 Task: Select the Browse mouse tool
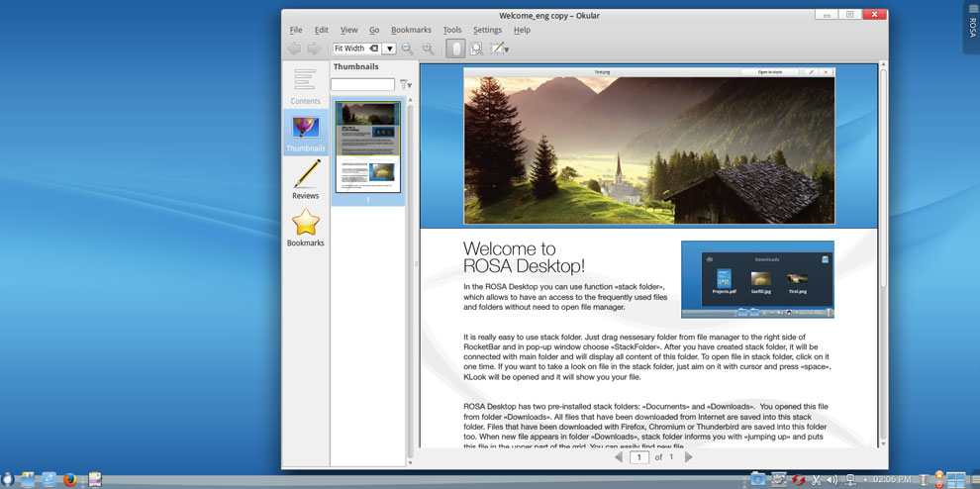pyautogui.click(x=455, y=49)
